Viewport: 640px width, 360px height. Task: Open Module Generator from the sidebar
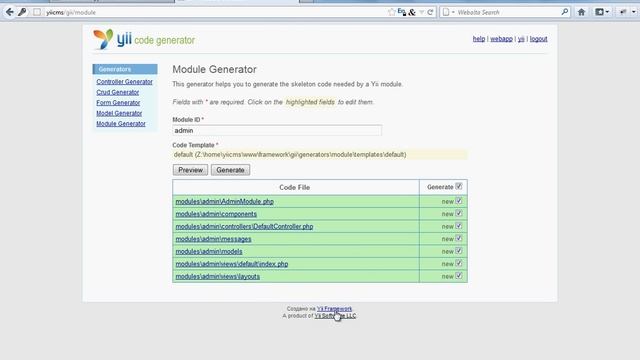pyautogui.click(x=121, y=124)
